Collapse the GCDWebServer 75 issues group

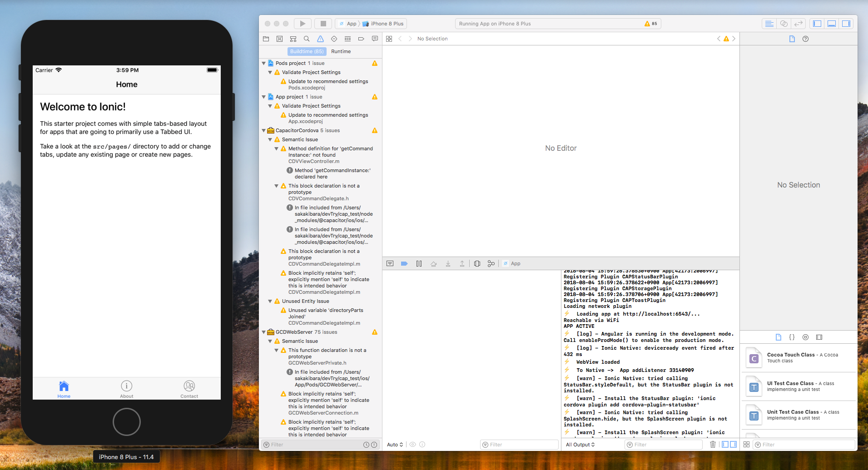[264, 332]
